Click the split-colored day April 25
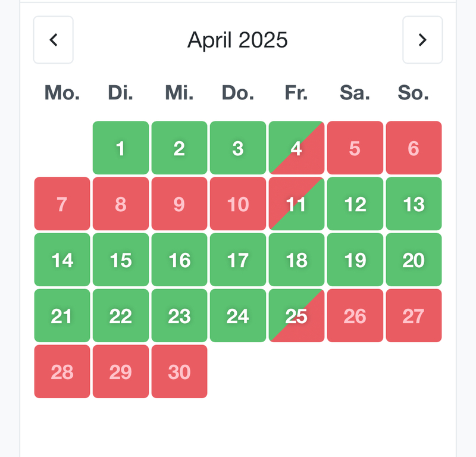Image resolution: width=476 pixels, height=457 pixels. point(296,316)
